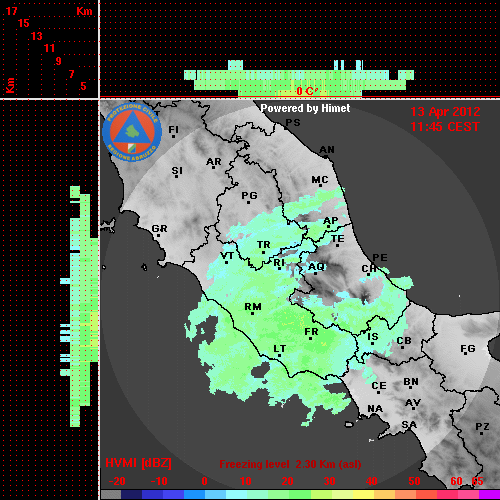Click the GR city label
Viewport: 500px width, 500px height.
159,229
